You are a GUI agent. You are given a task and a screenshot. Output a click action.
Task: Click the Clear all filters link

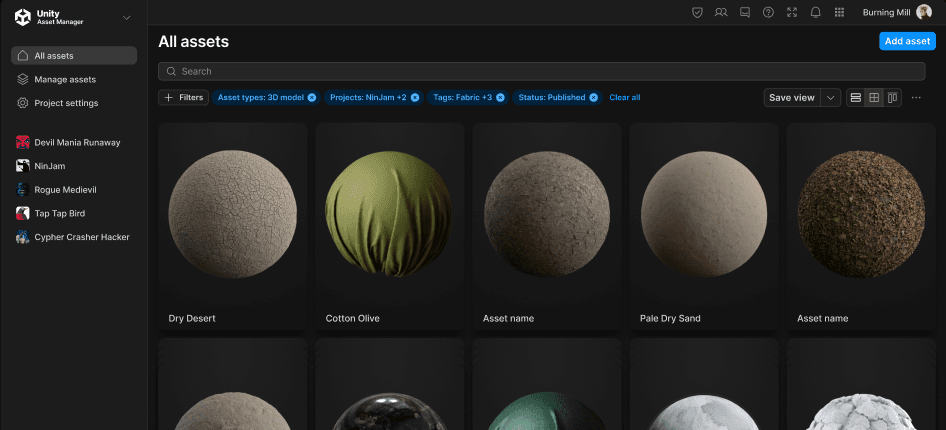pos(625,97)
